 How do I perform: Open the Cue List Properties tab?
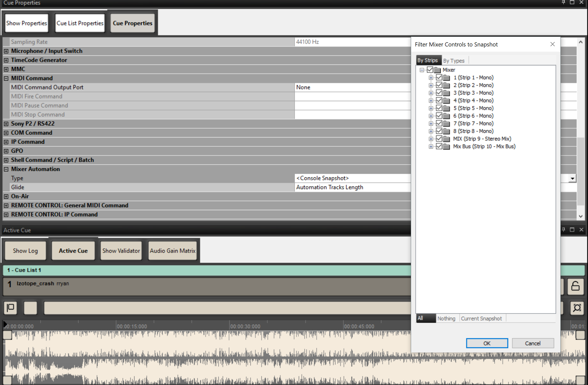click(80, 23)
